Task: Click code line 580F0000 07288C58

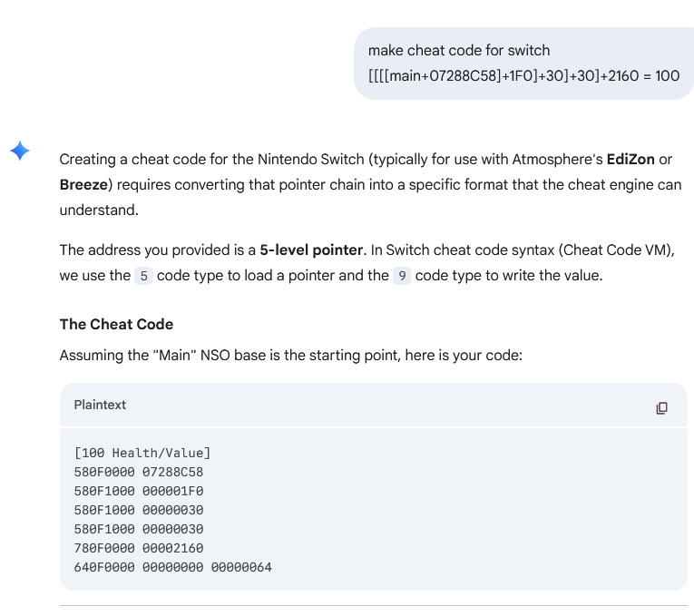Action: point(139,472)
